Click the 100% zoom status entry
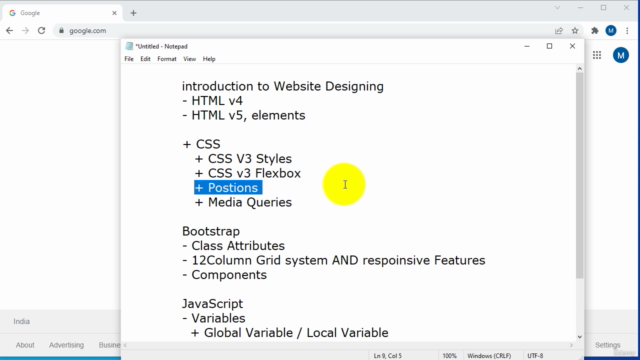This screenshot has height=360, width=640. pos(449,356)
